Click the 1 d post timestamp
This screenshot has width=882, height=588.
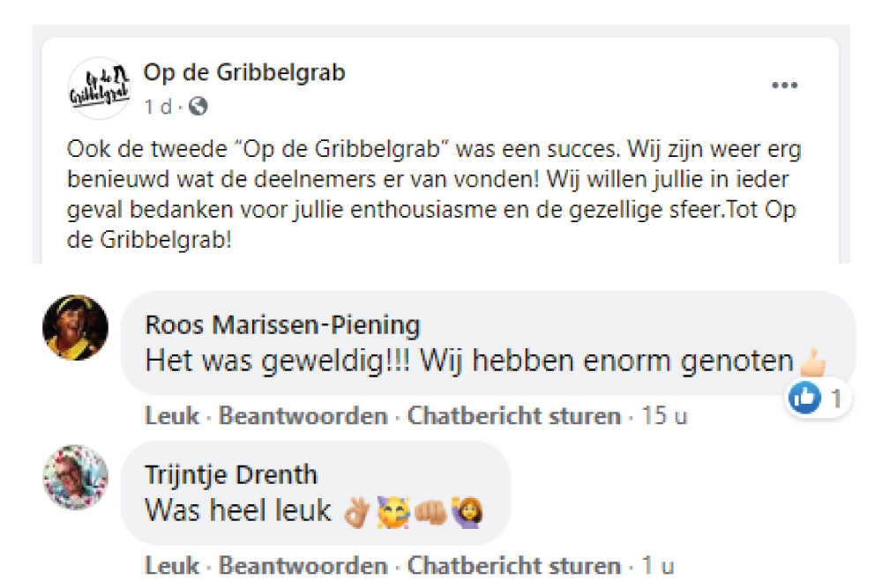158,107
